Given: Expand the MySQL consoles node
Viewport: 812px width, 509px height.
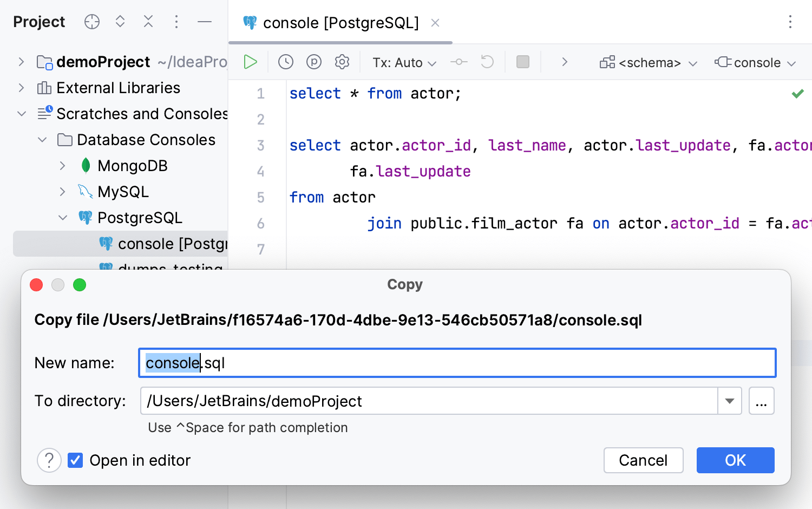Looking at the screenshot, I should [62, 192].
